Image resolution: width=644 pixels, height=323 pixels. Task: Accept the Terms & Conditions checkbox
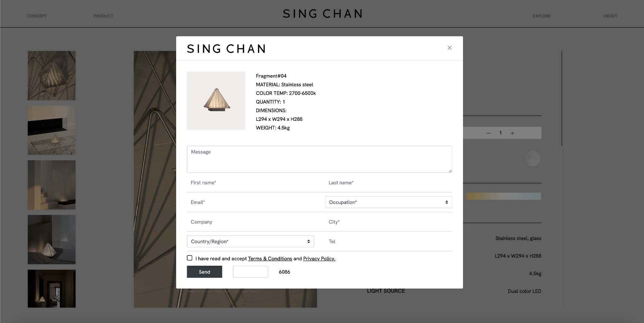coord(190,258)
